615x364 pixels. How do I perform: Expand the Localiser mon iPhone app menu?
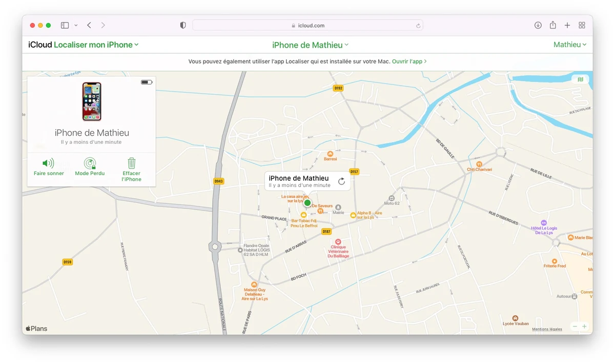point(96,45)
